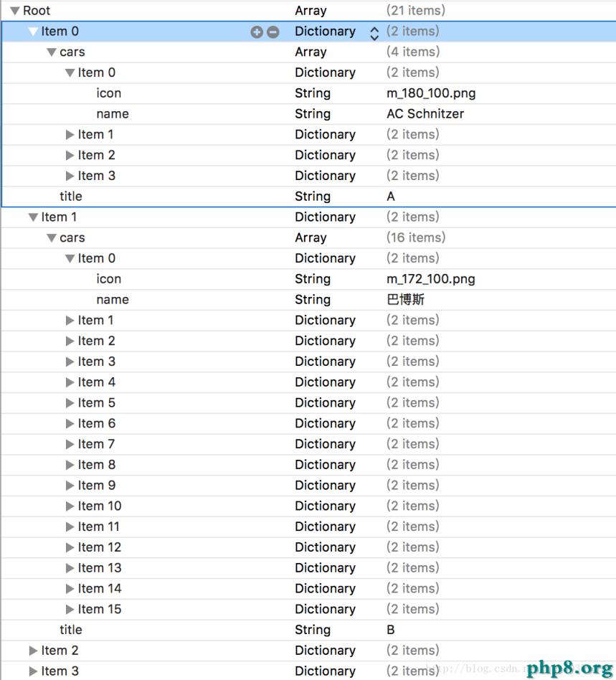Collapse the cars array with 16 items
This screenshot has width=616, height=680.
pyautogui.click(x=52, y=238)
